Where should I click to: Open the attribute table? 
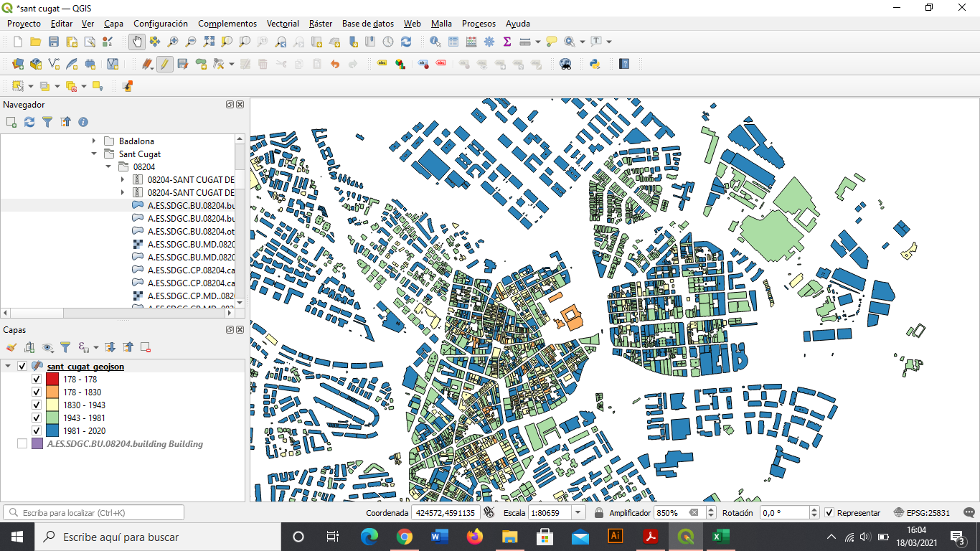click(x=453, y=42)
